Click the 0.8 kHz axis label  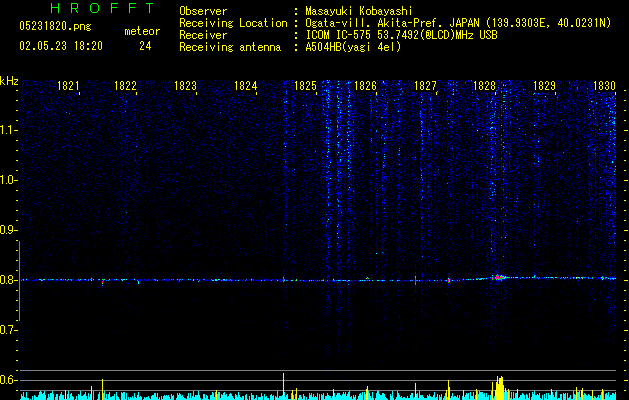(7, 280)
